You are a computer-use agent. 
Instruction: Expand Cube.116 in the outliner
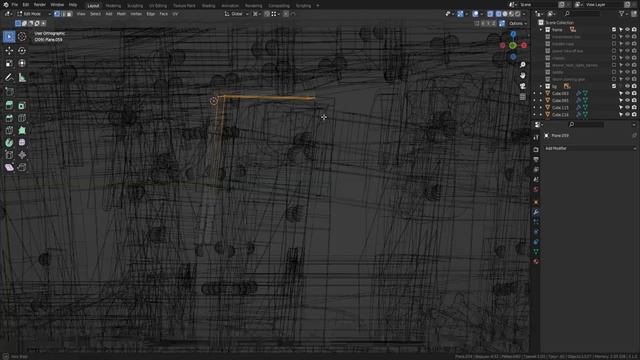(541, 115)
